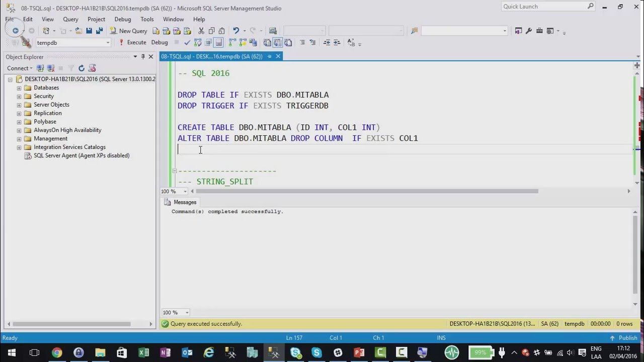This screenshot has height=362, width=644.
Task: Open the Window menu
Action: 173,19
